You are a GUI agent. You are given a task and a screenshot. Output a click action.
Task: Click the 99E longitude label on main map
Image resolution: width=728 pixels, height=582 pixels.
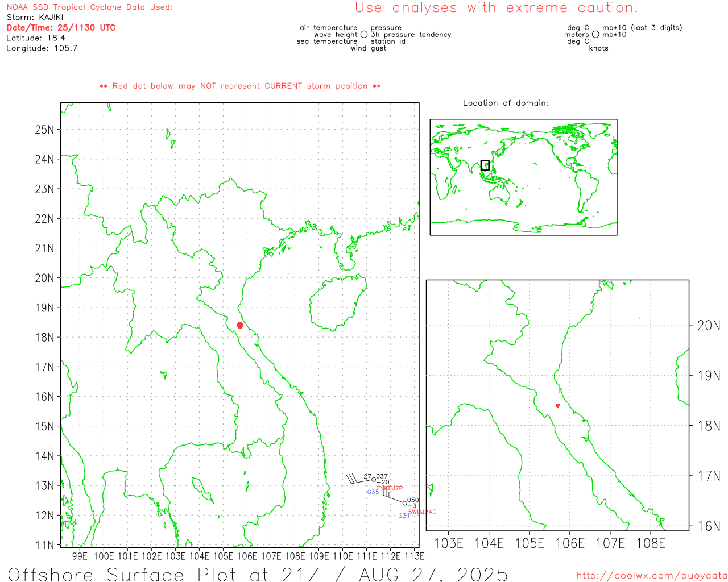click(x=80, y=556)
